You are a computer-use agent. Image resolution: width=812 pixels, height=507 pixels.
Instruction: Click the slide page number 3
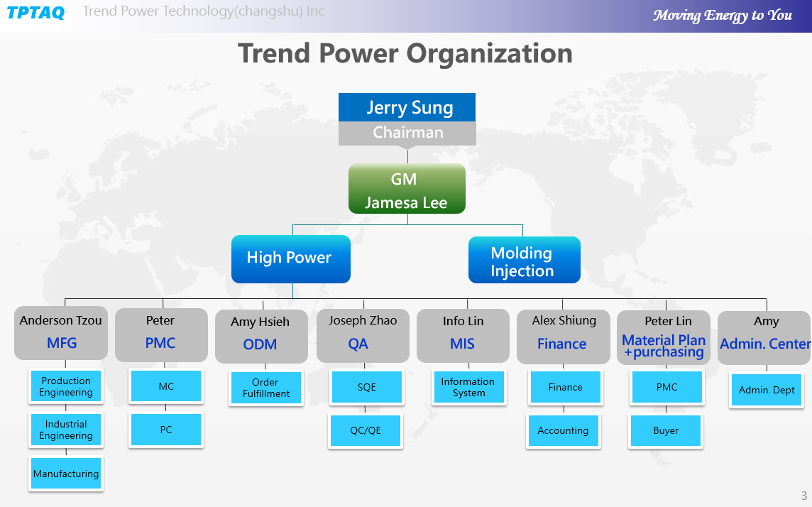[803, 496]
